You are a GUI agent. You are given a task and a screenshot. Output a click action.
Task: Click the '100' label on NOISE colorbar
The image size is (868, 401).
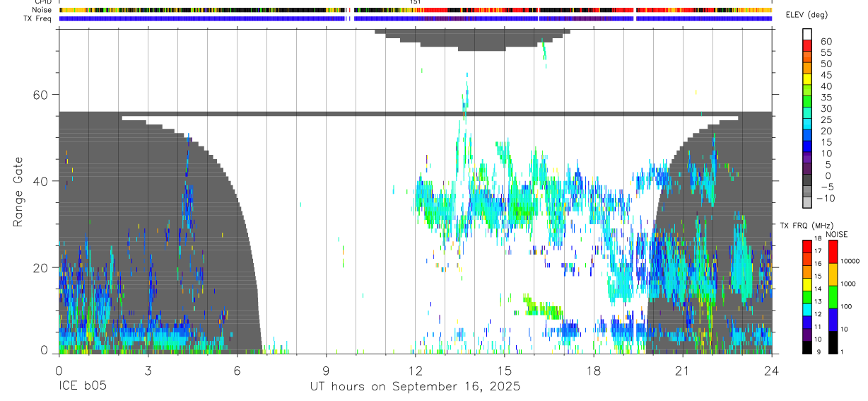[x=846, y=306]
